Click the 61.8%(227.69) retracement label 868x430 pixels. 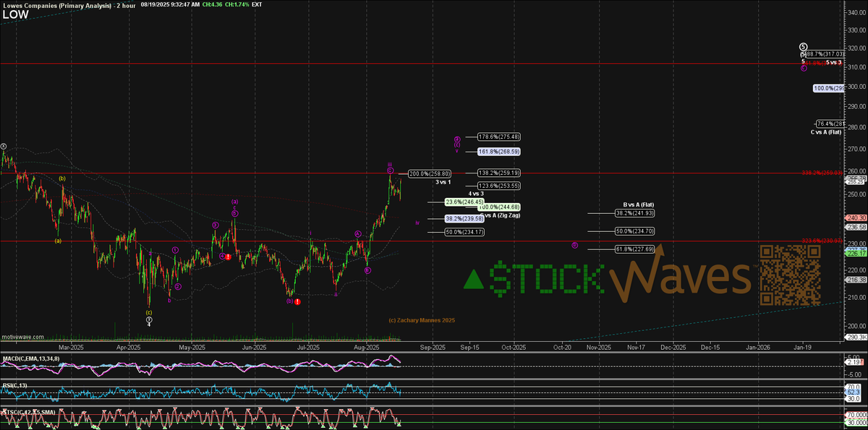click(x=635, y=249)
